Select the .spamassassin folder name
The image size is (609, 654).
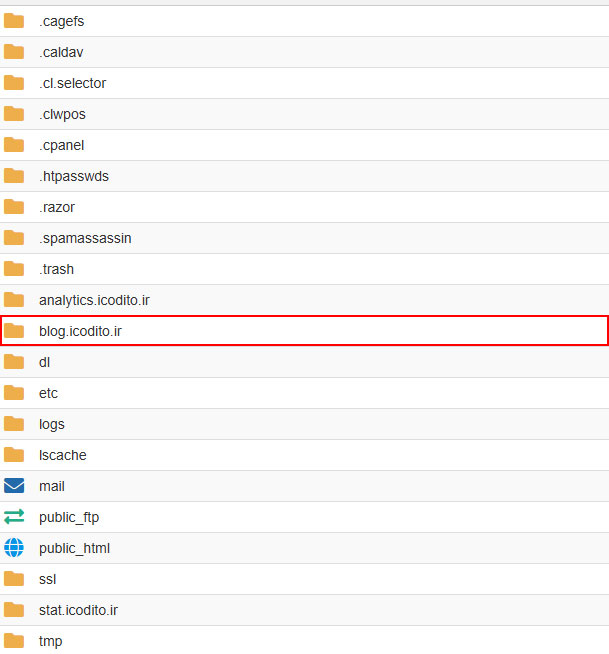[x=85, y=238]
